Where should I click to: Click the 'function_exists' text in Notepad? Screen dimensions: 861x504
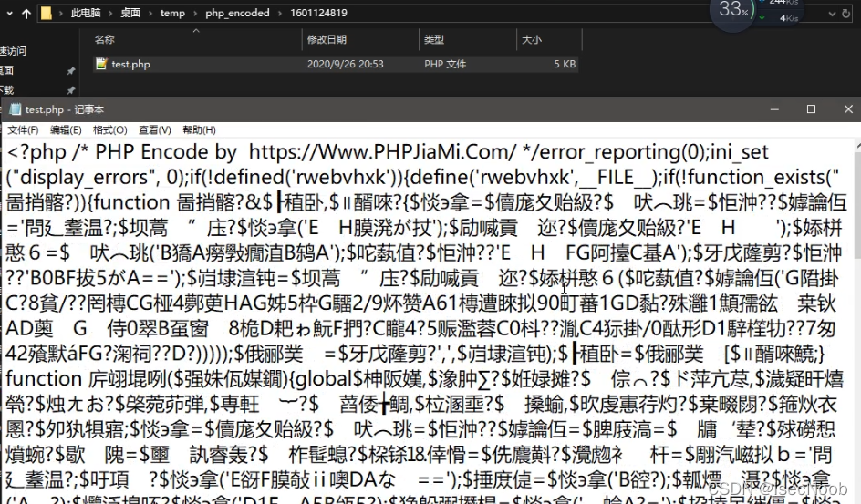point(756,177)
